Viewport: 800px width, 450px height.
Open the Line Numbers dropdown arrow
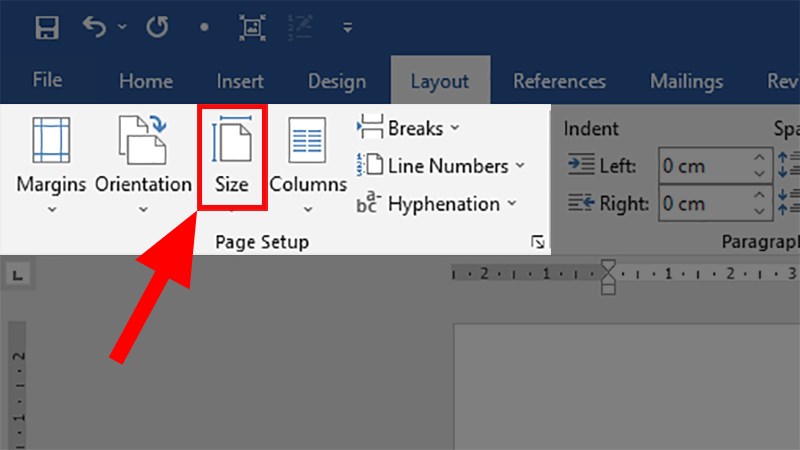pos(520,165)
